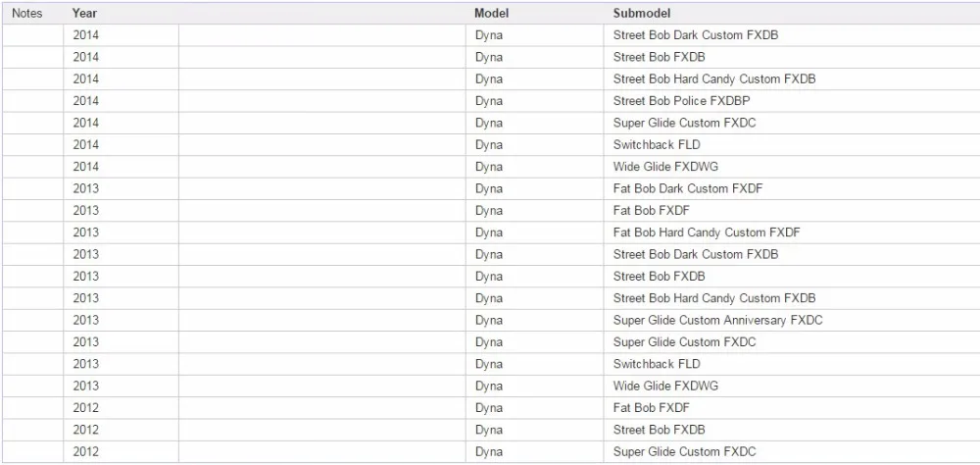
Task: Click year 2012 in the Fat Bob FXDF row
Action: (x=85, y=407)
